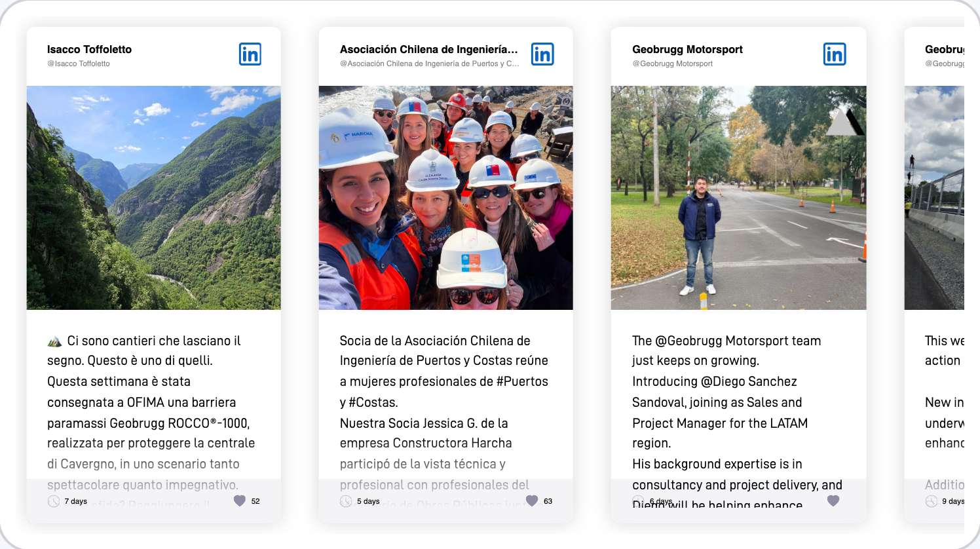Click the clock icon beside 7 days

(54, 501)
